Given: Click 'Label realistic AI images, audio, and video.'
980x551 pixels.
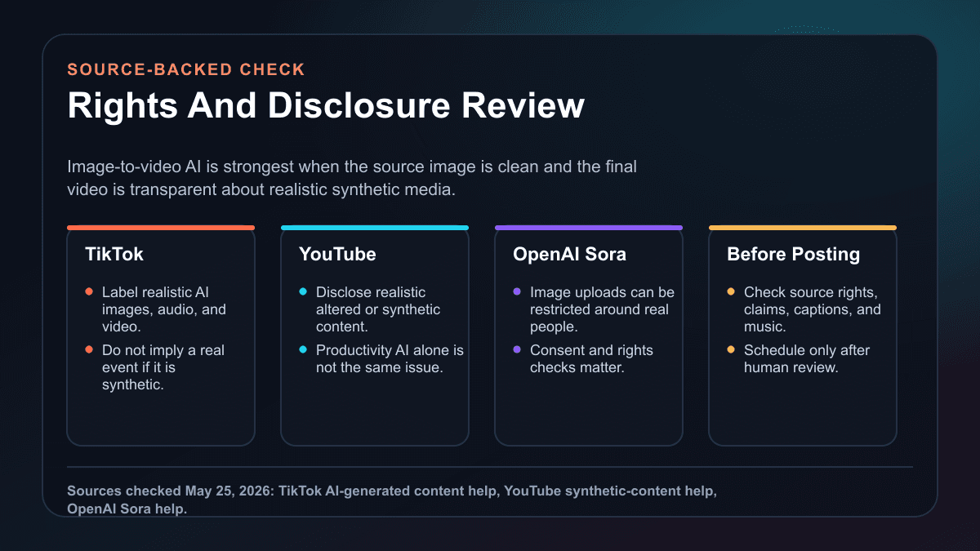Looking at the screenshot, I should coord(163,309).
